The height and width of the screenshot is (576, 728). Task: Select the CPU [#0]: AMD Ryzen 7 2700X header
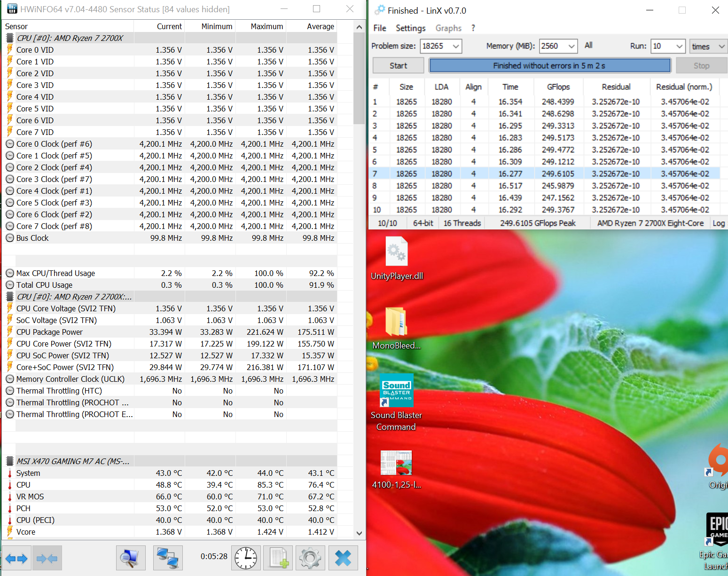pyautogui.click(x=170, y=38)
